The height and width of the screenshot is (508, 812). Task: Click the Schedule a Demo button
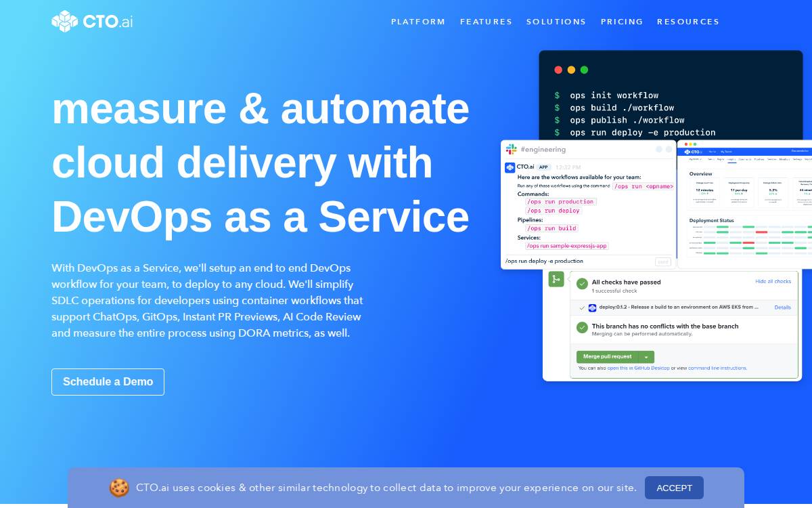pos(108,382)
